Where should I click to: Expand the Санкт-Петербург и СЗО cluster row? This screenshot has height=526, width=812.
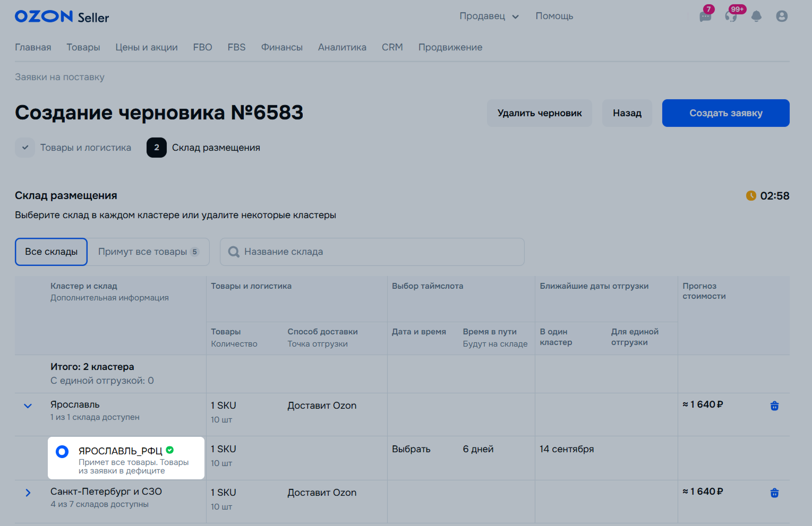[x=28, y=493]
